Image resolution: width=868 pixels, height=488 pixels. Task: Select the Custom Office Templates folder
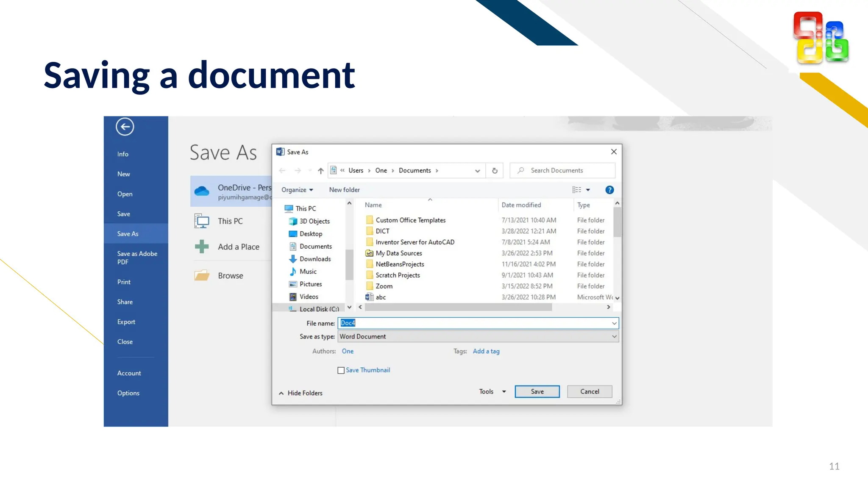410,220
